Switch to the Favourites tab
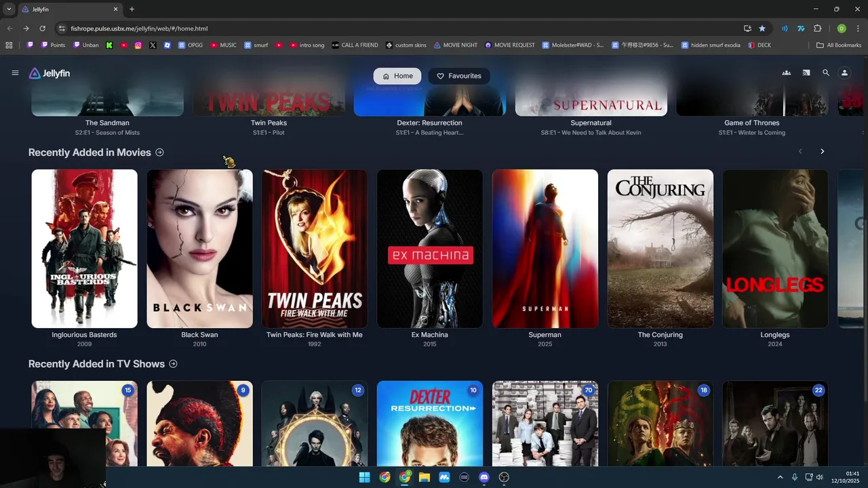This screenshot has height=488, width=868. tap(459, 76)
